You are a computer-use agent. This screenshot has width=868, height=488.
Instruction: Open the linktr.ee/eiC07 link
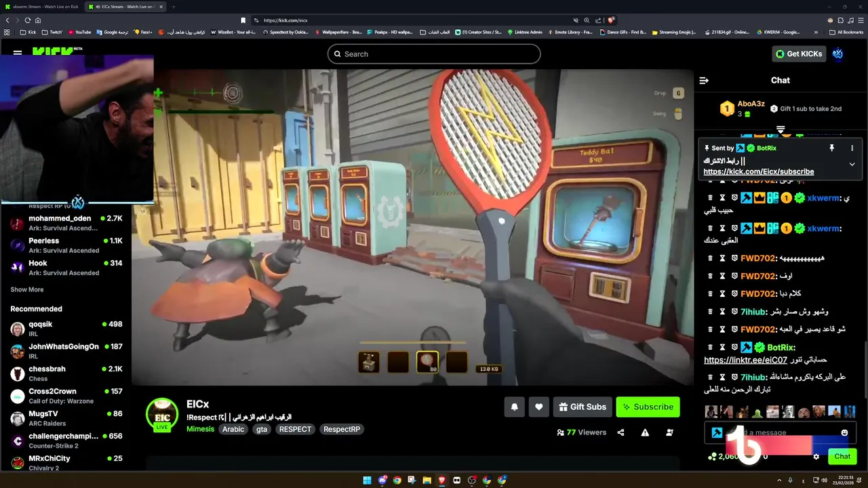[x=745, y=360]
